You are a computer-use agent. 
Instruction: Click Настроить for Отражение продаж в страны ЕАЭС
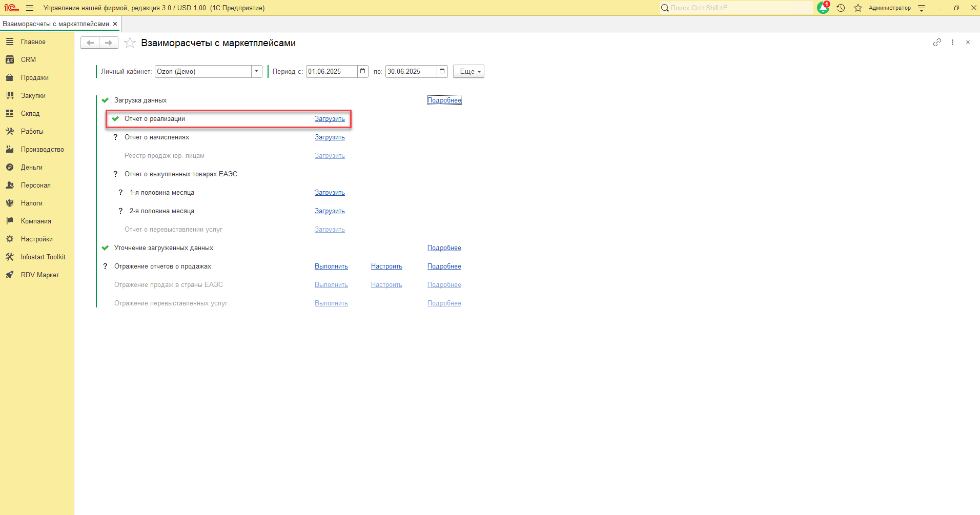pyautogui.click(x=386, y=285)
